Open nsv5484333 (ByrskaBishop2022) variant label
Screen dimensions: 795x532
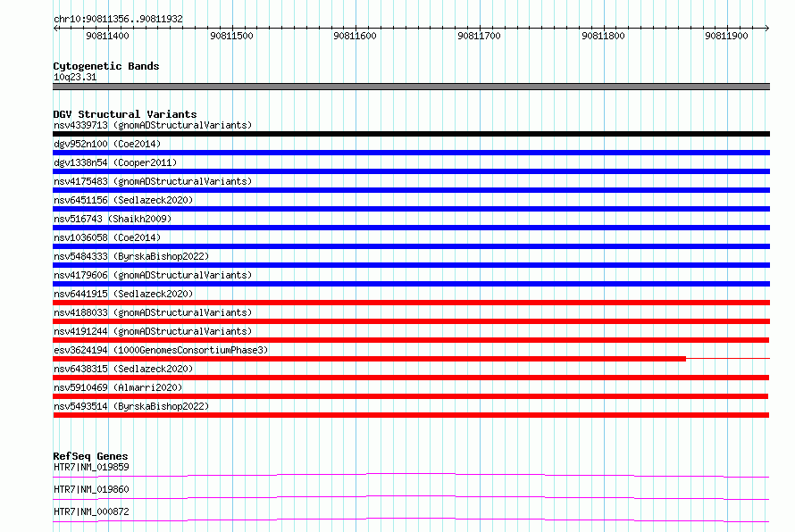(x=131, y=256)
